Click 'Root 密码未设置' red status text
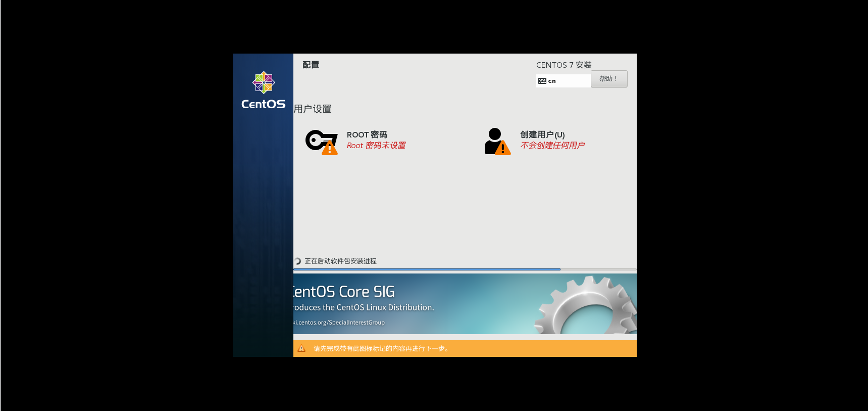 (376, 146)
